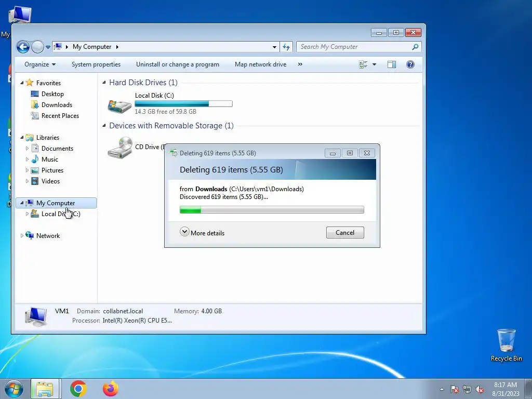The width and height of the screenshot is (532, 399).
Task: Click the refresh icon beside the address bar
Action: pyautogui.click(x=286, y=47)
